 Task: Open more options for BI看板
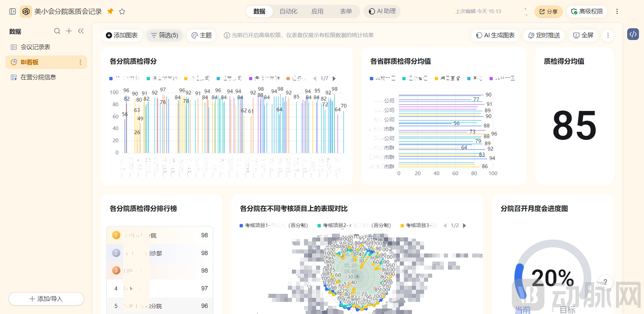click(x=80, y=62)
